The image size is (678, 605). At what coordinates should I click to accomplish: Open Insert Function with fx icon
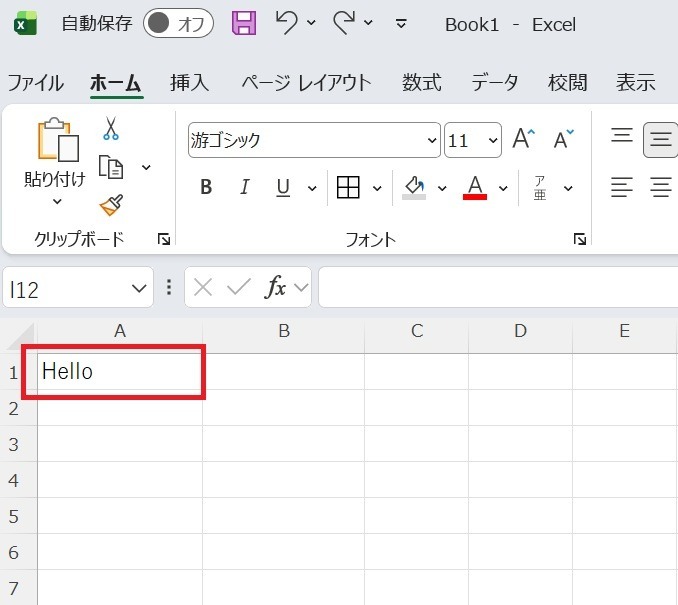tap(275, 287)
